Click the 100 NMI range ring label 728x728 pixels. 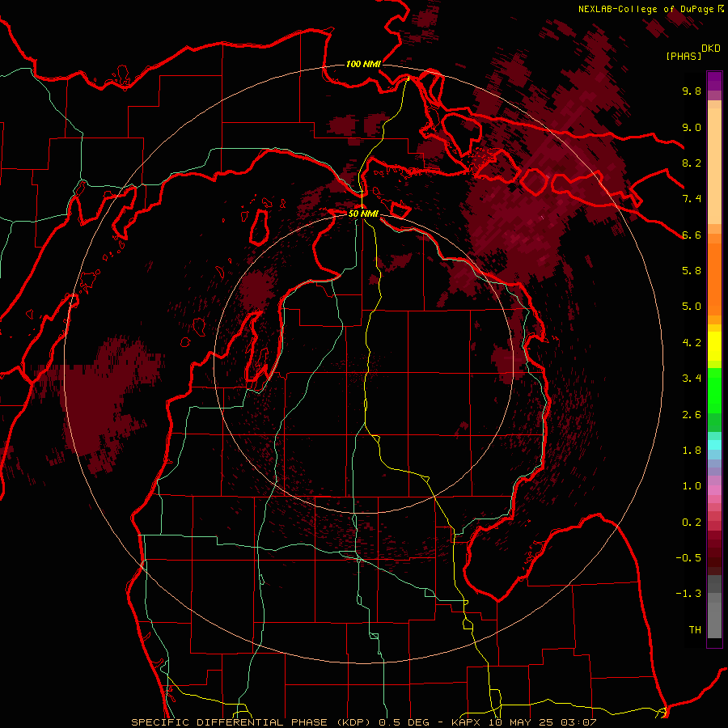363,64
